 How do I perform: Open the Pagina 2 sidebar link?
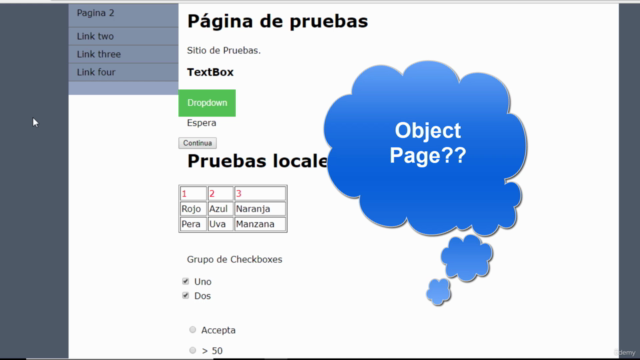click(x=123, y=15)
